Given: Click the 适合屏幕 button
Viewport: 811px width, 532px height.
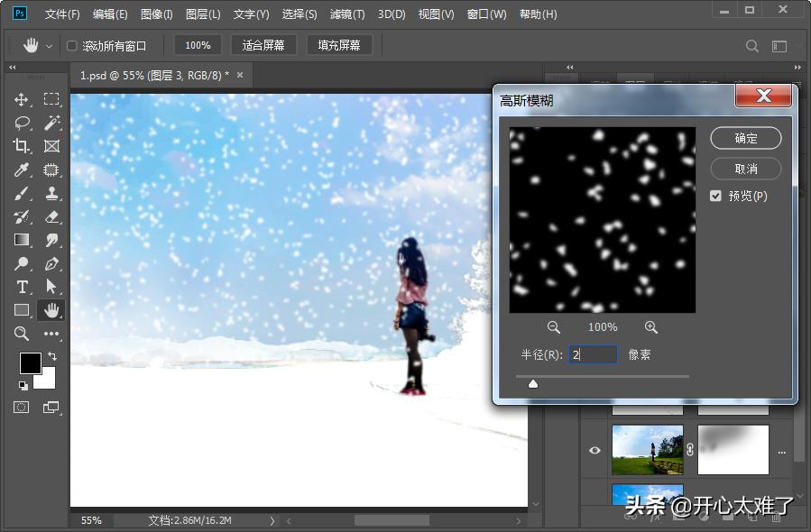Looking at the screenshot, I should click(263, 45).
